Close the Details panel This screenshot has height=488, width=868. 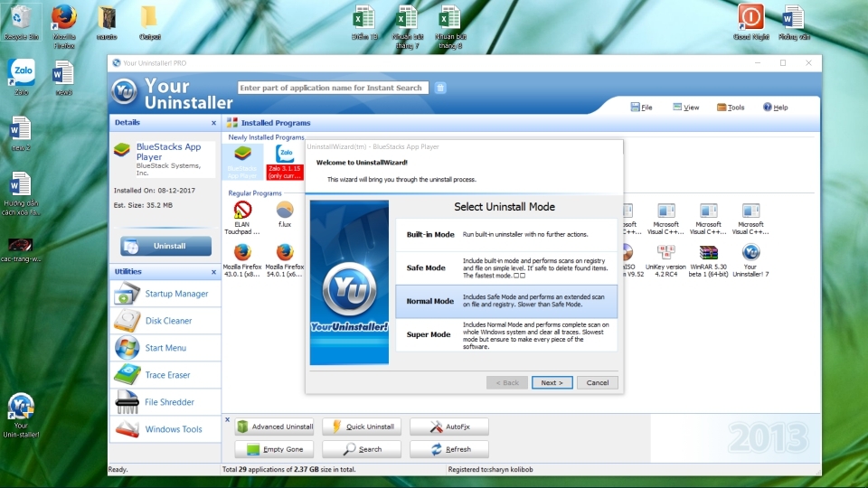pos(213,123)
